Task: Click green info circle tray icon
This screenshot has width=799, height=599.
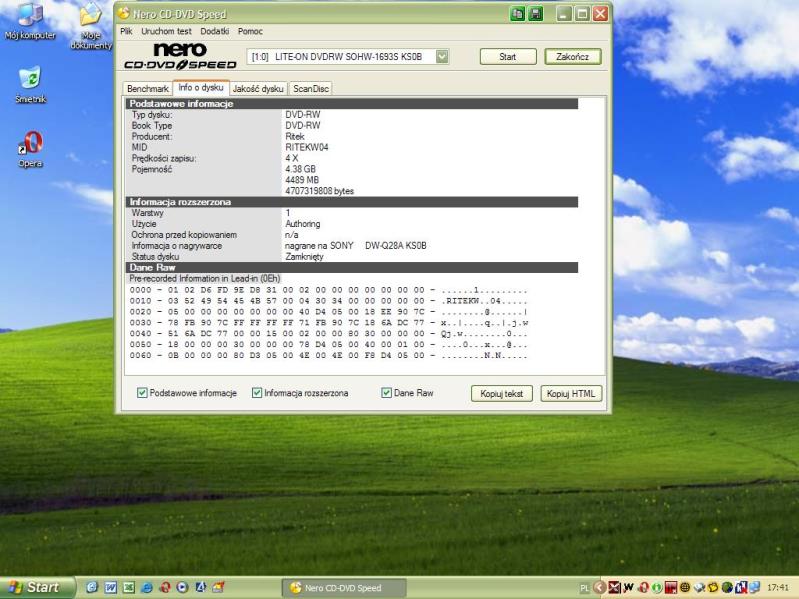Action: [x=657, y=588]
